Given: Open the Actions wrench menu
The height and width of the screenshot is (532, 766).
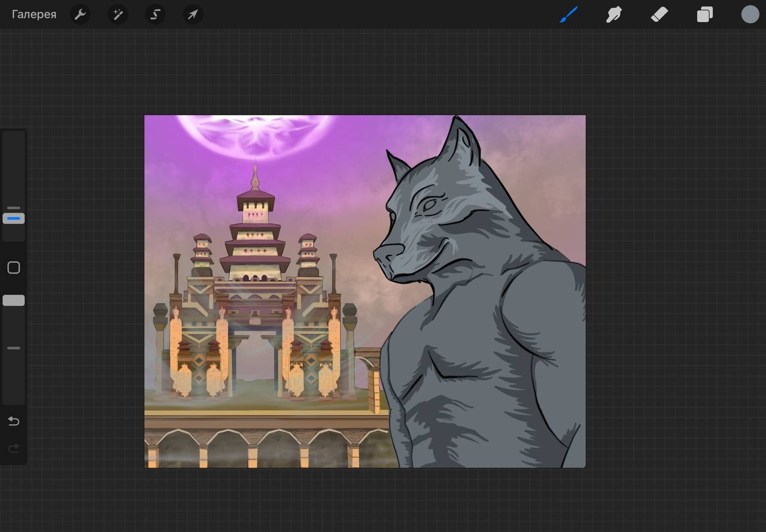Looking at the screenshot, I should click(80, 14).
